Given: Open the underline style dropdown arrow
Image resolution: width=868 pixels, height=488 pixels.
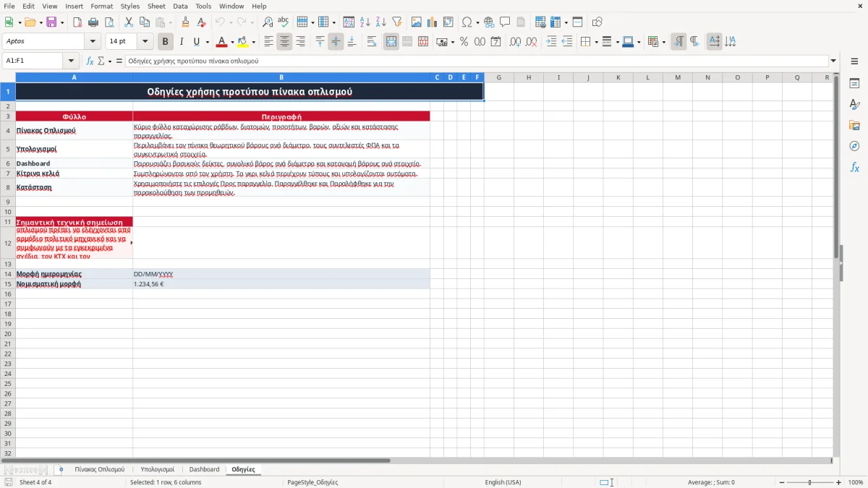Looking at the screenshot, I should click(207, 42).
